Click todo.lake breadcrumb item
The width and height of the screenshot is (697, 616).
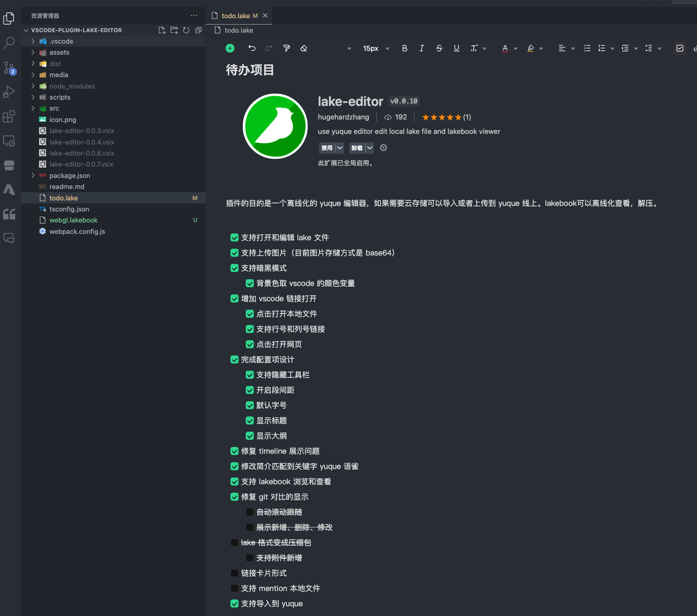(239, 30)
